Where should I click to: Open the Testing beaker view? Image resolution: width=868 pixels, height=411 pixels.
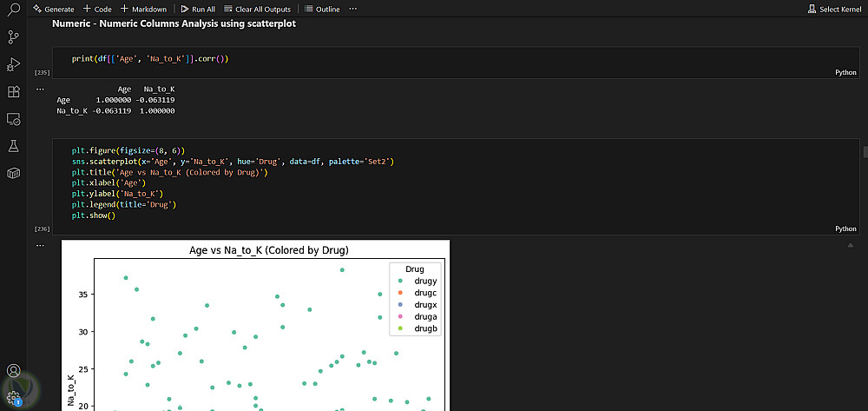[x=13, y=146]
